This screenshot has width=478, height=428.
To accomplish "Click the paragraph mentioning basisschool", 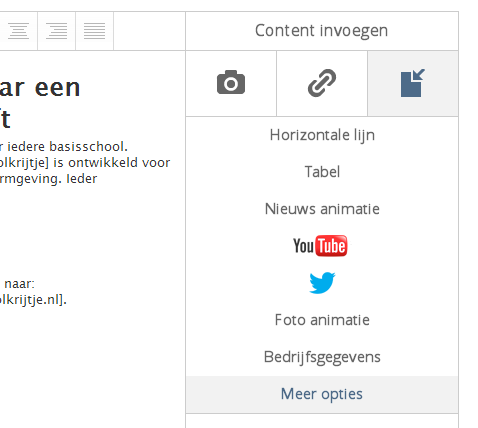I will [x=85, y=163].
